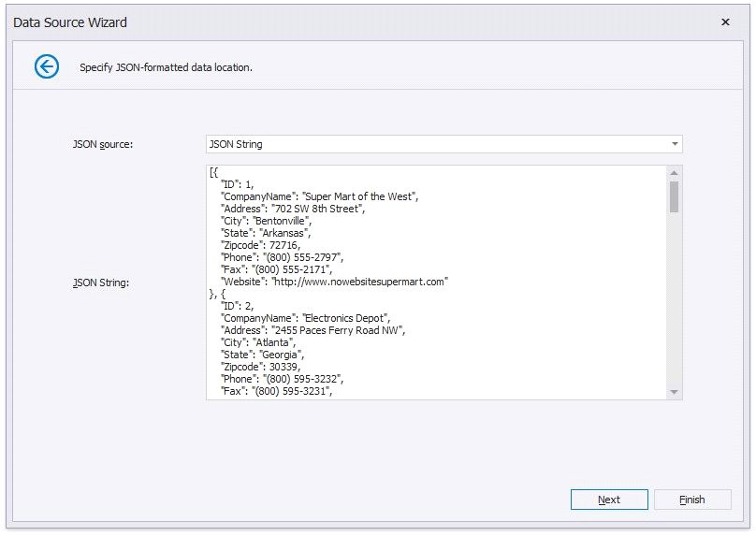Screen dimensions: 756x536
Task: Click the empty scrollbar track below the thumb
Action: 674,309
